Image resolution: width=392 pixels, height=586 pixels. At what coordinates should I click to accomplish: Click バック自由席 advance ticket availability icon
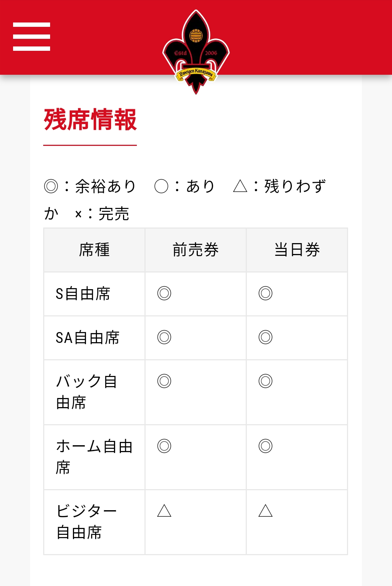pyautogui.click(x=164, y=381)
